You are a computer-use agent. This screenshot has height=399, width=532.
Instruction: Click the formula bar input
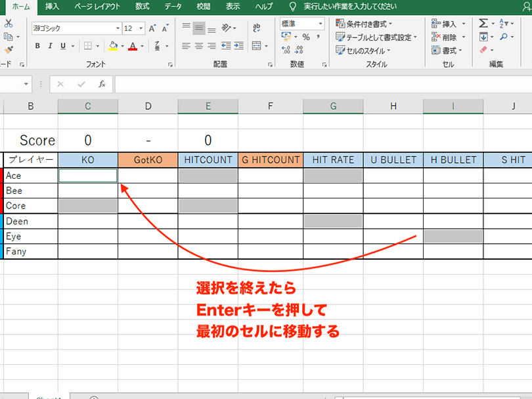coord(323,84)
